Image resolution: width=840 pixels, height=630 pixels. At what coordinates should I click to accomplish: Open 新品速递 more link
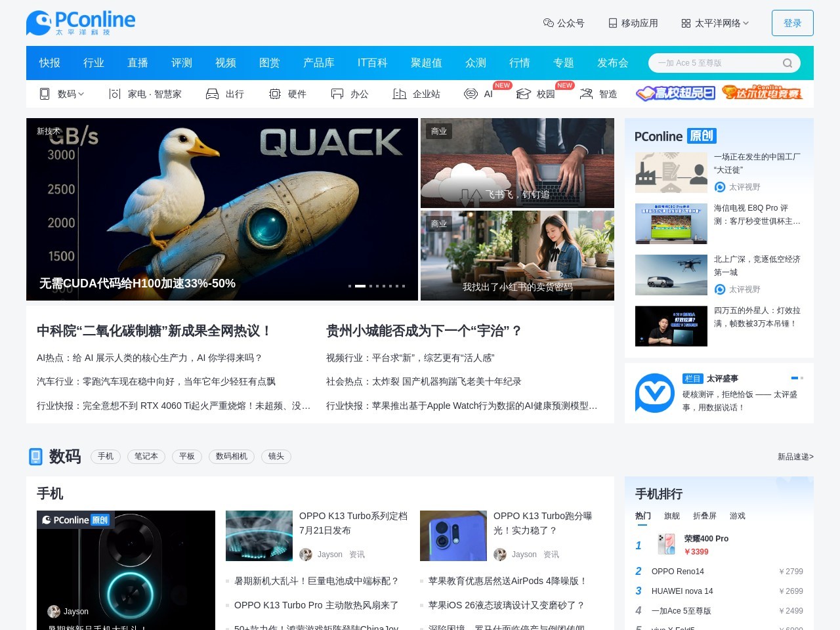point(795,457)
